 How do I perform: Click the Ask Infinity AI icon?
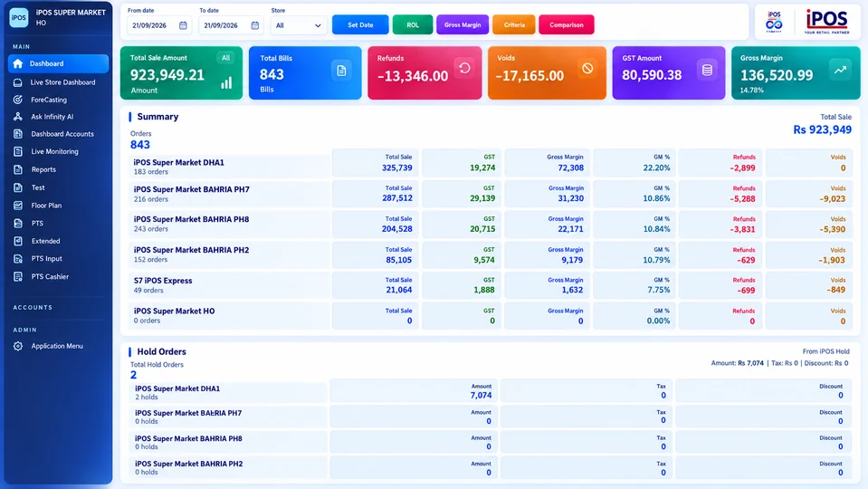(x=18, y=117)
